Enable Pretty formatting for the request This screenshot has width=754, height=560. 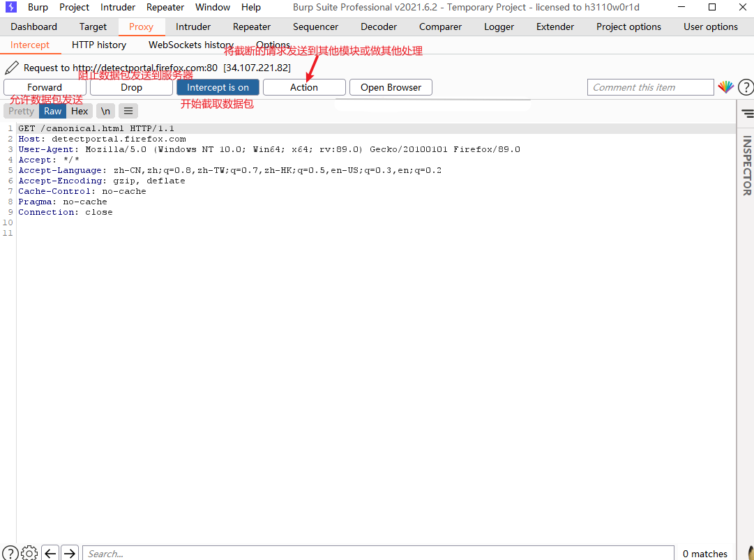[21, 110]
